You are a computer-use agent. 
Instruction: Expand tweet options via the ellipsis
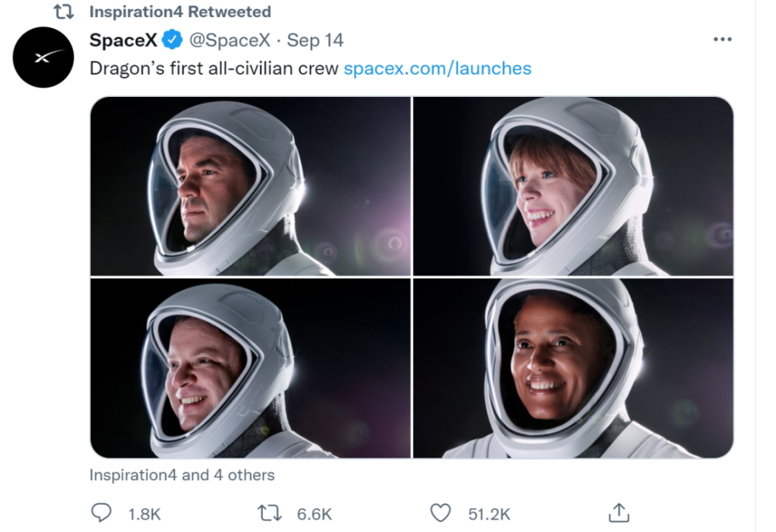coord(722,39)
